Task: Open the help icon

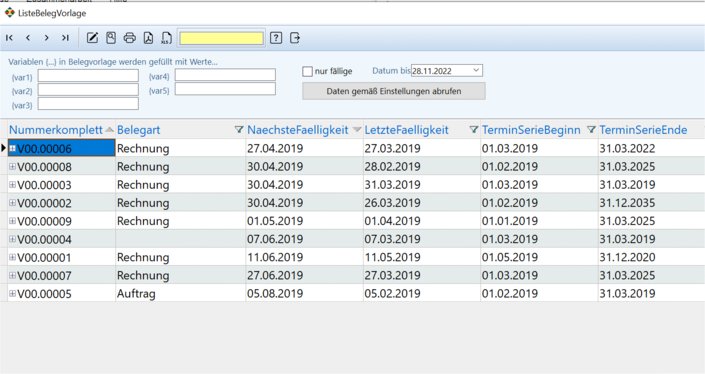Action: point(276,38)
